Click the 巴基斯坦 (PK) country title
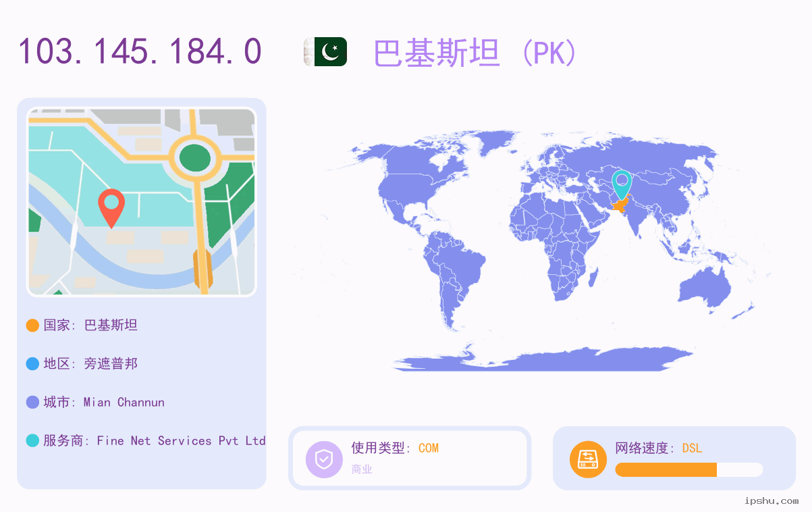Viewport: 812px width, 512px height. click(475, 53)
